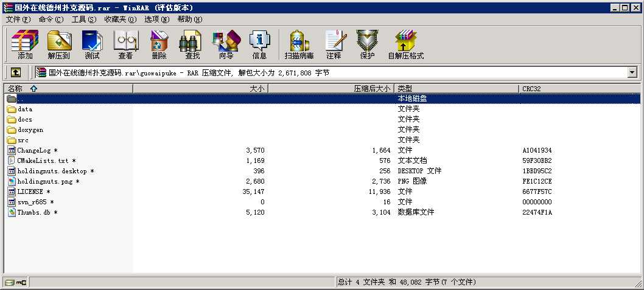Viewport: 644px width, 290px height.
Task: Click the type text 'DESKTOP 文件'
Action: point(419,171)
